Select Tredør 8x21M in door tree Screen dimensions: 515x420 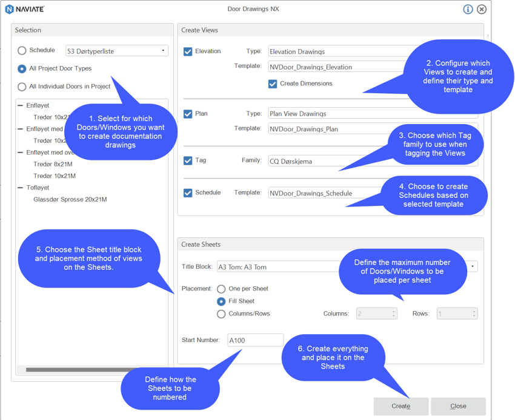click(x=53, y=164)
